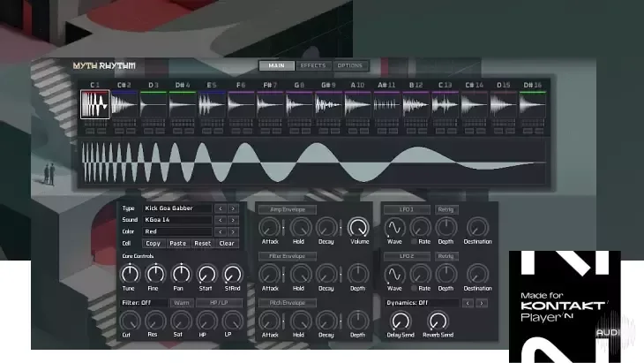Click the Pitch Envelope Depth knob
Image resolution: width=644 pixels, height=363 pixels.
pos(358,321)
